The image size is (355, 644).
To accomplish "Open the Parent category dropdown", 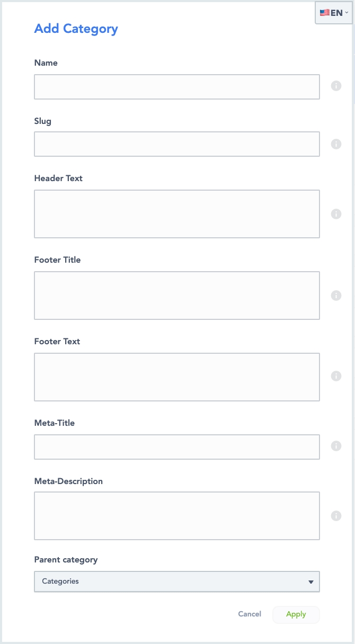I will (177, 581).
